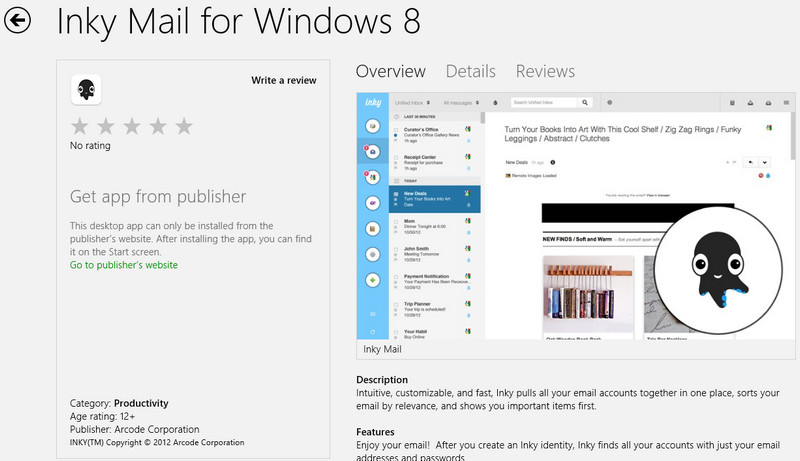
Task: Click the Inky octopus app icon tile
Action: point(86,90)
